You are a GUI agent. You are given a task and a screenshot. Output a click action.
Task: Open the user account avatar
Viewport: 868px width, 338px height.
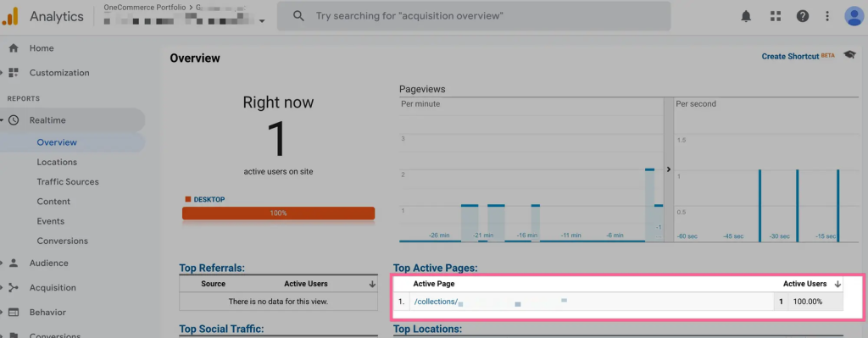[854, 16]
